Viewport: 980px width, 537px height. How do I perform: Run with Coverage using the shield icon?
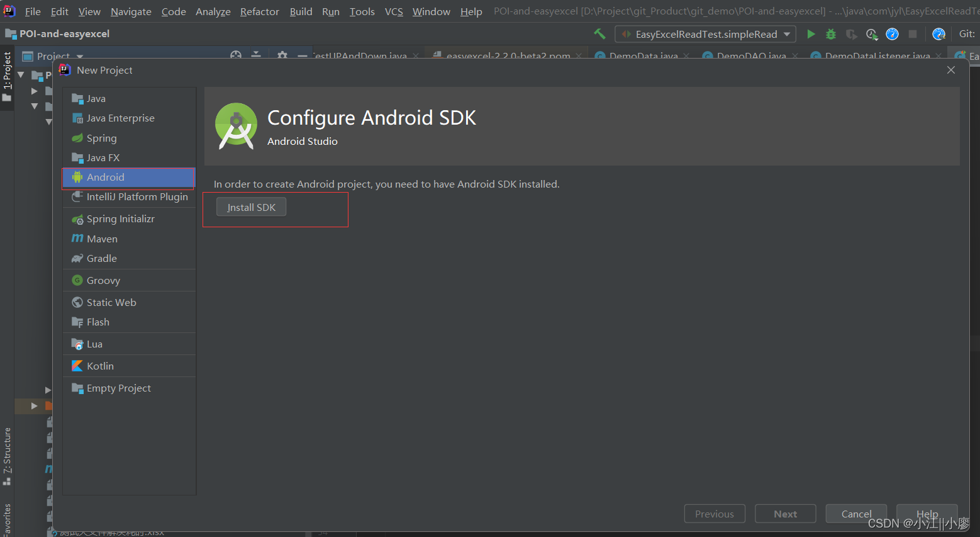point(851,34)
